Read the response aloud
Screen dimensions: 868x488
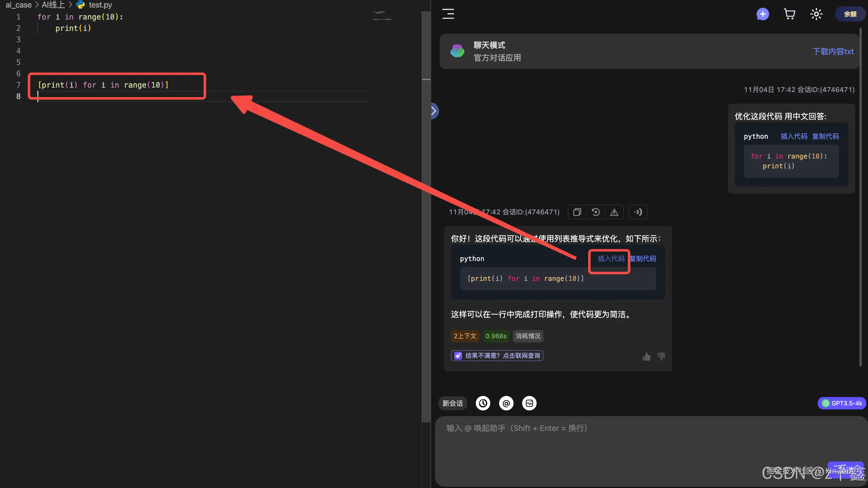click(x=638, y=212)
